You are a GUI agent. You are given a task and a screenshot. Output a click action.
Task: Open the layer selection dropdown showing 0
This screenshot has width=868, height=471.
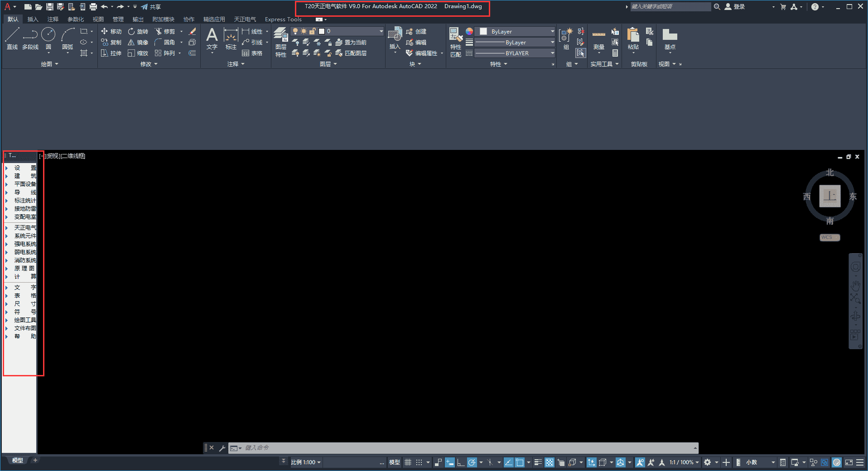[x=337, y=31]
